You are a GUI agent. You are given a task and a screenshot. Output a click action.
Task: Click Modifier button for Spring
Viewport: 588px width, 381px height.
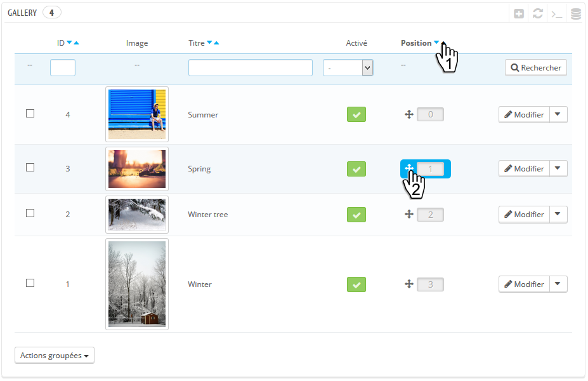pos(524,168)
